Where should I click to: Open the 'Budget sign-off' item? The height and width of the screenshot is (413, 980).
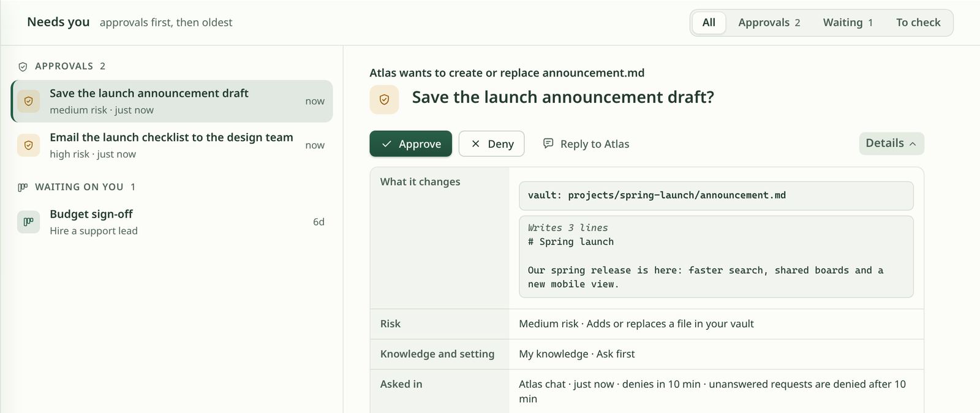tap(171, 222)
